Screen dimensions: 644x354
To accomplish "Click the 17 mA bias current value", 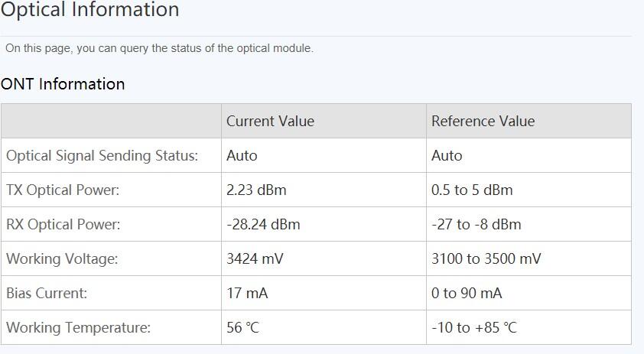I will click(x=247, y=293).
